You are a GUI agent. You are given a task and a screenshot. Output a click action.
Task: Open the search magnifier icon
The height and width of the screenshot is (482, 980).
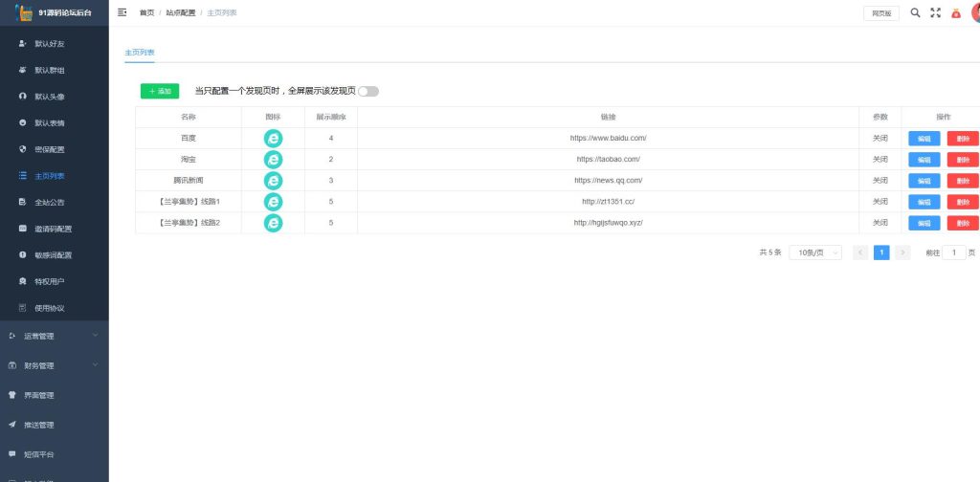tap(915, 12)
